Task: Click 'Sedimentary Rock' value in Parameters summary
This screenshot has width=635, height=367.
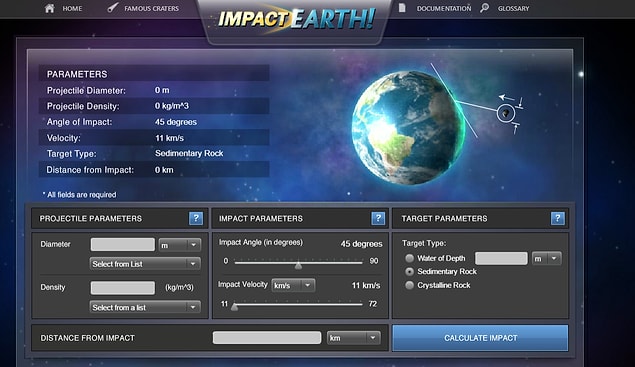Action: pos(189,154)
